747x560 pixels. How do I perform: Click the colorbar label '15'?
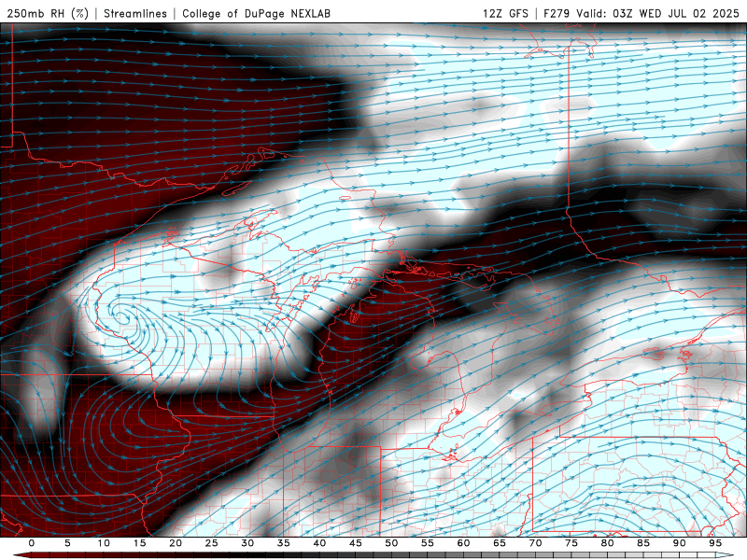pyautogui.click(x=139, y=543)
